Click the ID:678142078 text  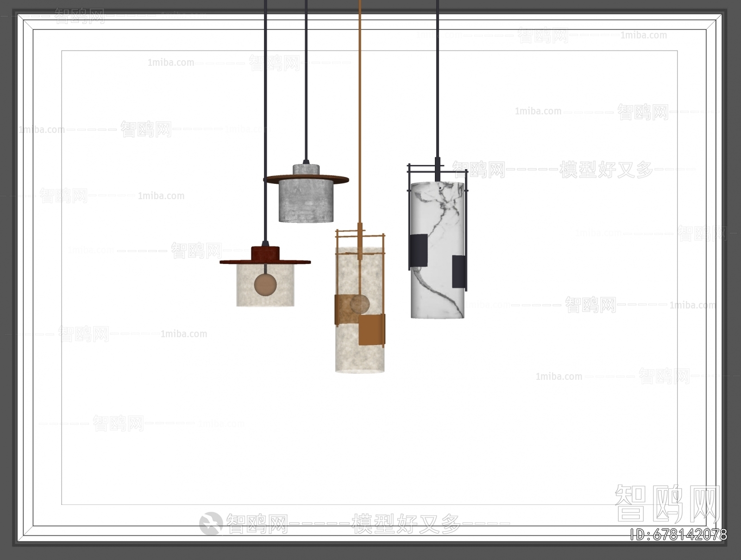[678, 535]
